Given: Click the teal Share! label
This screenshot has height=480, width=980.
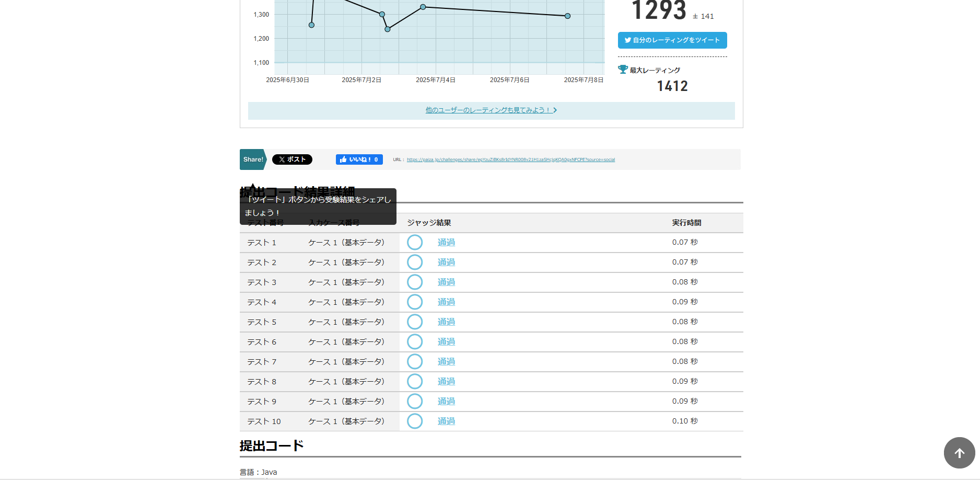Looking at the screenshot, I should click(x=253, y=159).
